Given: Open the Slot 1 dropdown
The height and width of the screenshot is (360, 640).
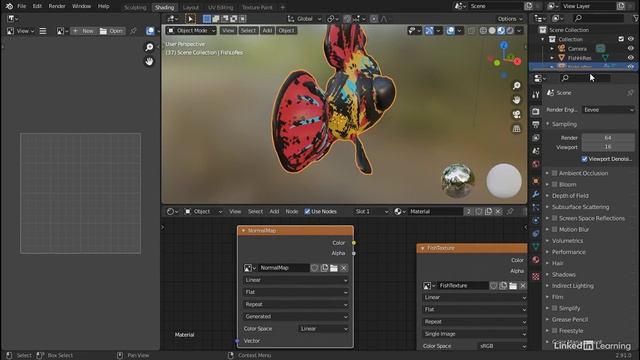Looking at the screenshot, I should tap(371, 211).
